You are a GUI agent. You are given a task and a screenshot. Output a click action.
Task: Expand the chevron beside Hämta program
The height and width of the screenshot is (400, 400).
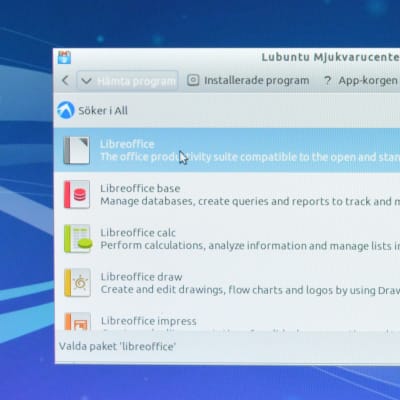click(x=86, y=81)
